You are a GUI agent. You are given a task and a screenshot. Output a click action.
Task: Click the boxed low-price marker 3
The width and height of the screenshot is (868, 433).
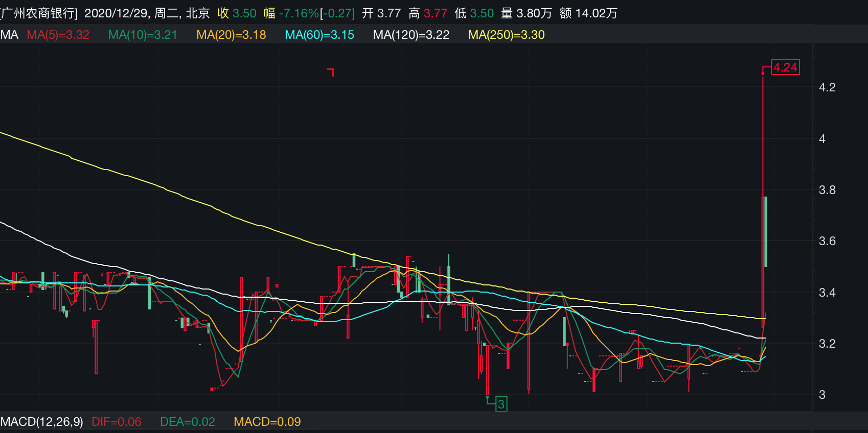(501, 404)
